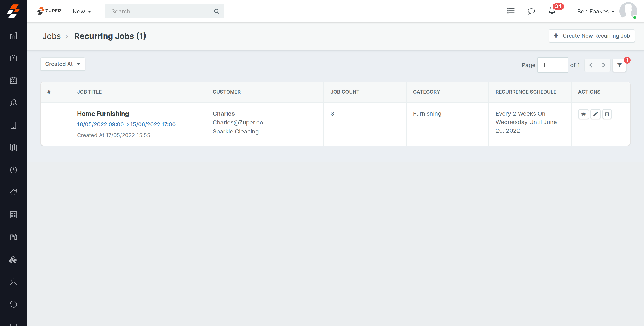Click the price tag sidebar icon
Screen dimensions: 644x326
(x=13, y=192)
